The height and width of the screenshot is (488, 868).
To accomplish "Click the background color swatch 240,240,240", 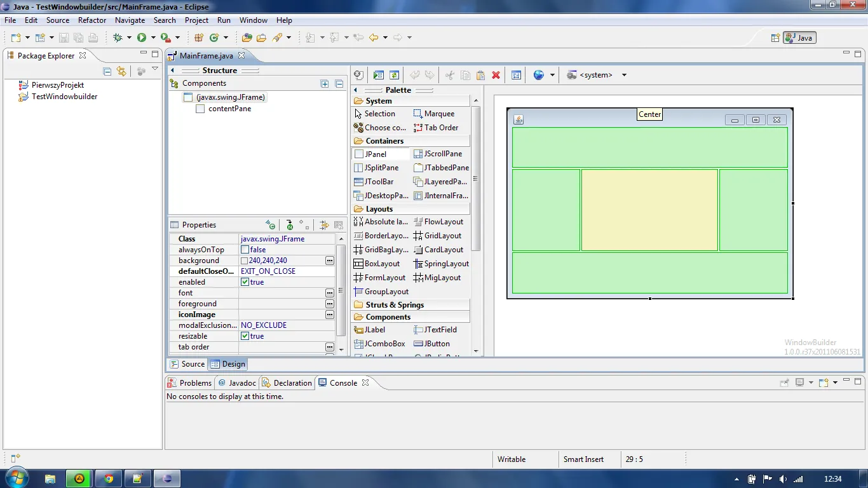I will pos(245,261).
